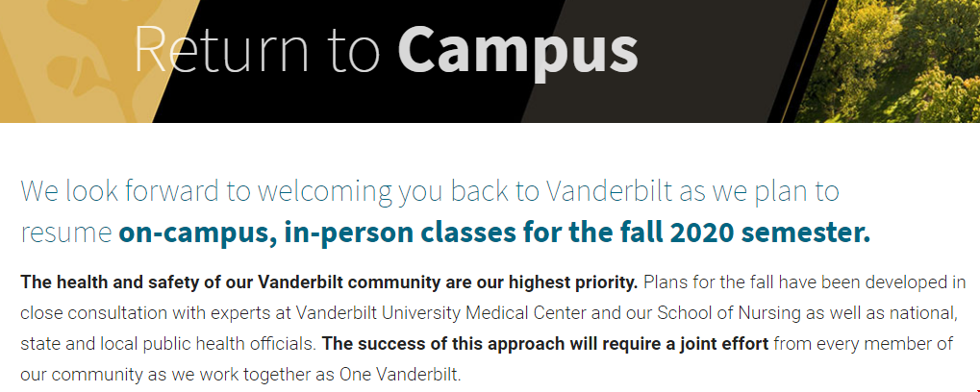Click the bold word "Campus" in banner

click(x=517, y=48)
